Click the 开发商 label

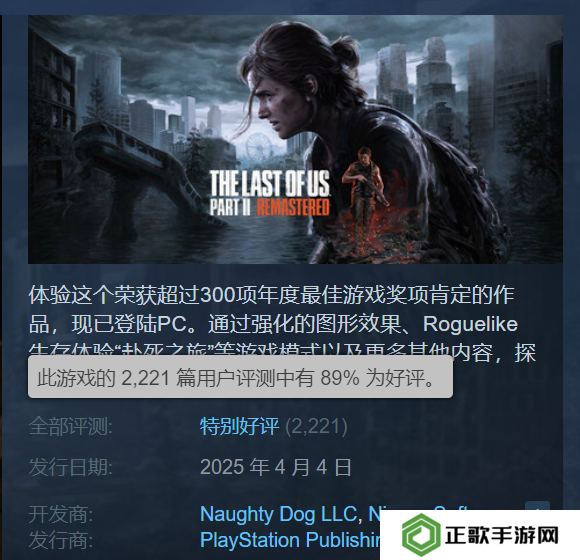pyautogui.click(x=61, y=514)
